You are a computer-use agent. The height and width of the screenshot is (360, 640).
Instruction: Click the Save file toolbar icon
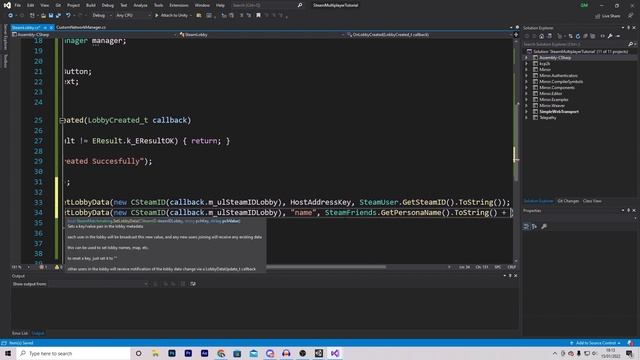tap(51, 16)
